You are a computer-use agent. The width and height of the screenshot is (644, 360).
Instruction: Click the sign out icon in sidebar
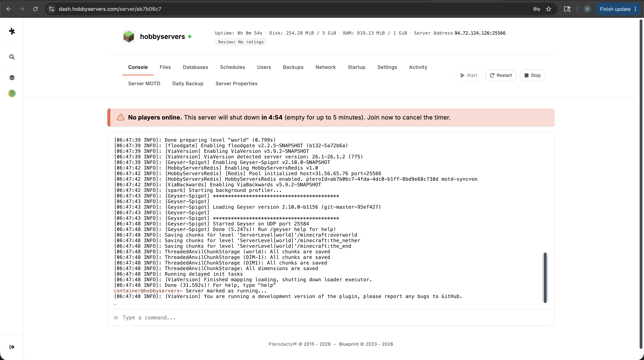click(x=12, y=347)
